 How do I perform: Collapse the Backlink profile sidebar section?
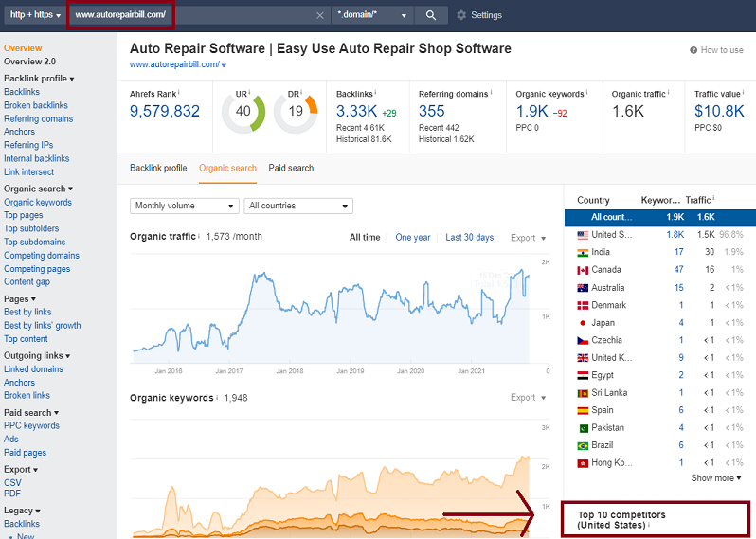click(x=39, y=79)
